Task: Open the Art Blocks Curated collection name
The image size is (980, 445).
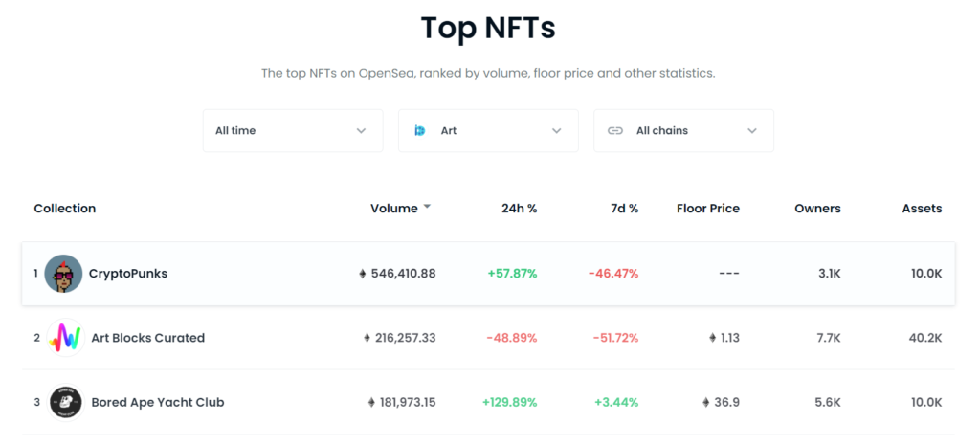Action: 148,338
